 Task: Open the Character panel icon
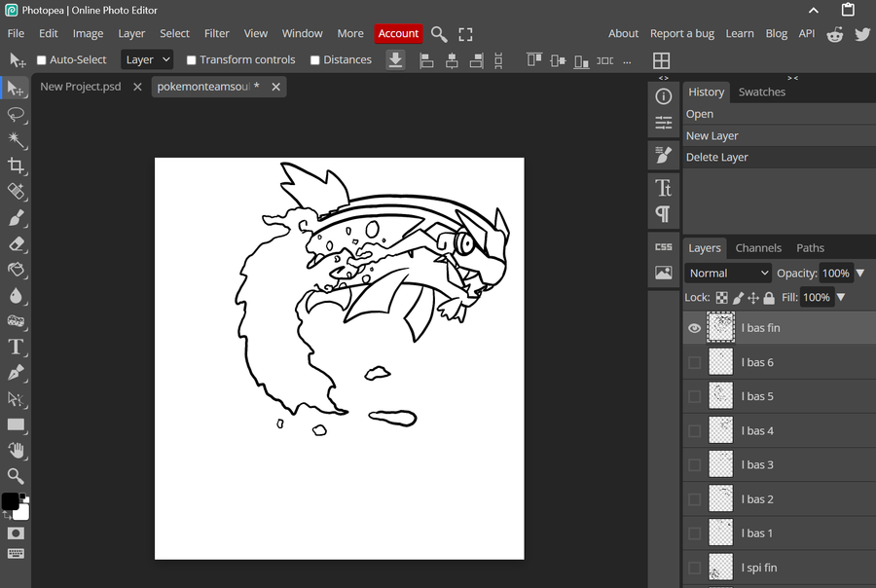pyautogui.click(x=663, y=188)
